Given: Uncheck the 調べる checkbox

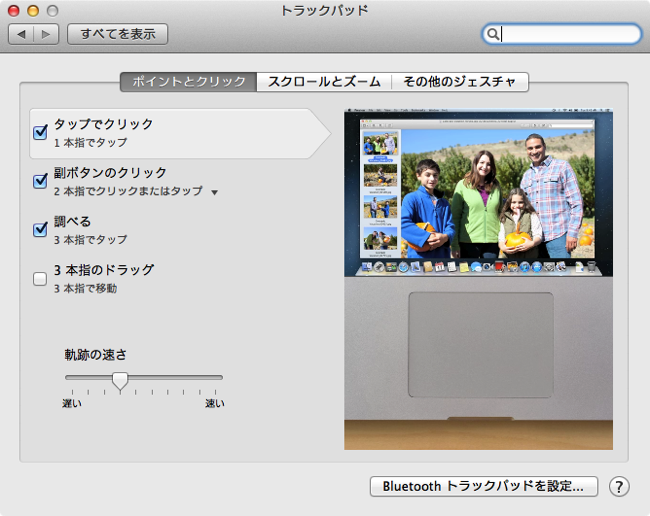Looking at the screenshot, I should pos(40,230).
